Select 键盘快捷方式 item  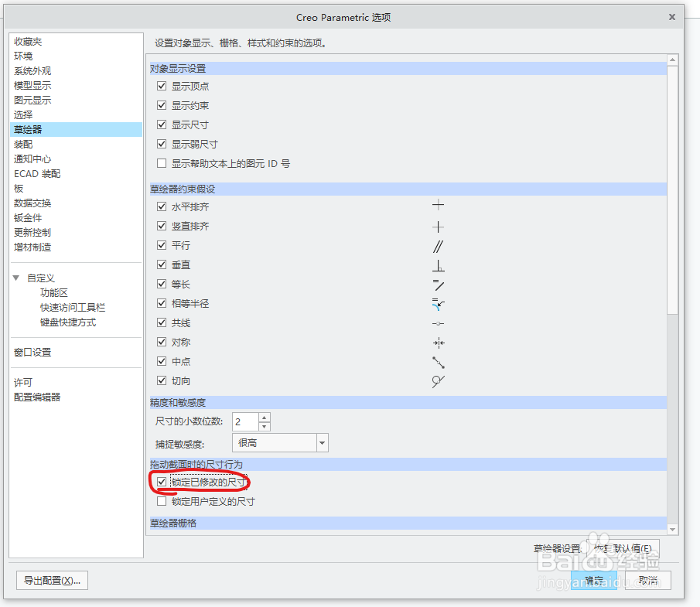(x=68, y=322)
